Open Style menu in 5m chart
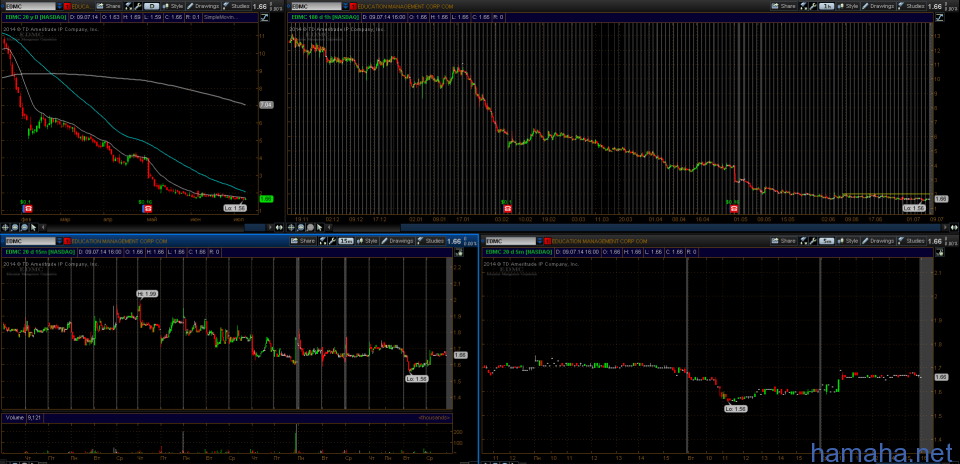Screen dimensions: 960x464 click(x=850, y=241)
